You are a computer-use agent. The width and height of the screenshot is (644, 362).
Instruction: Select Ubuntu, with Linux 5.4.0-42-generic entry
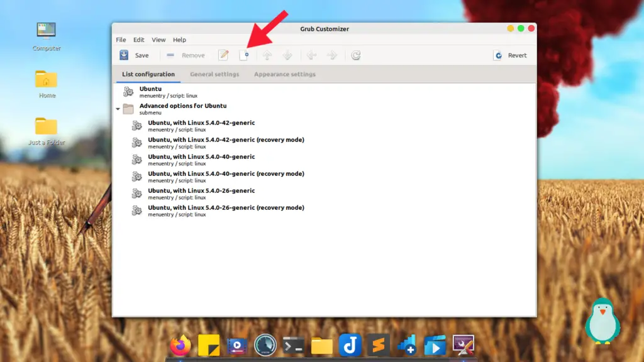pos(325,126)
